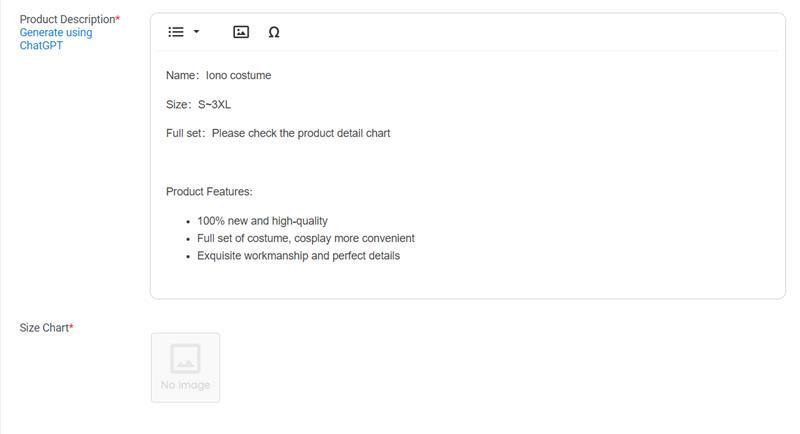Click the bullet list icon in editor toolbar

pyautogui.click(x=176, y=32)
